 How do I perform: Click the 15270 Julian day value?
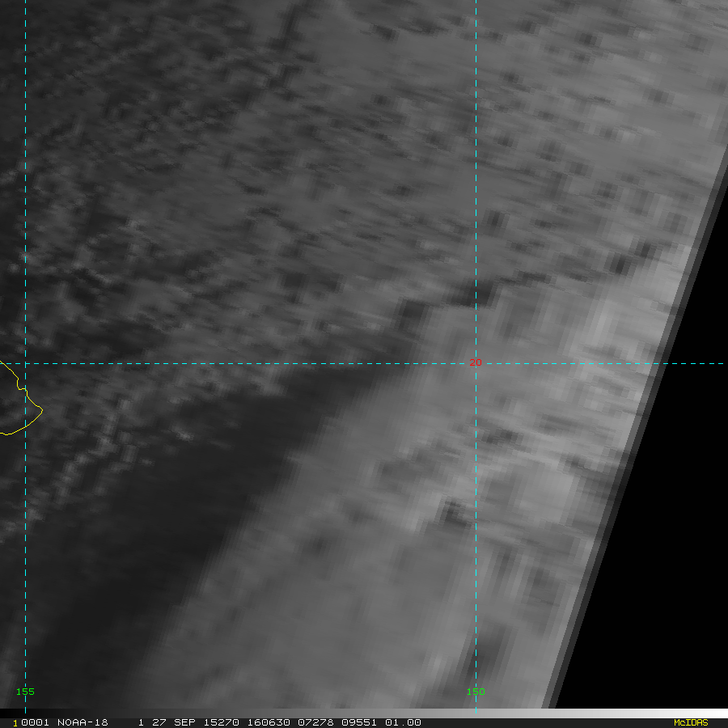pyautogui.click(x=208, y=722)
